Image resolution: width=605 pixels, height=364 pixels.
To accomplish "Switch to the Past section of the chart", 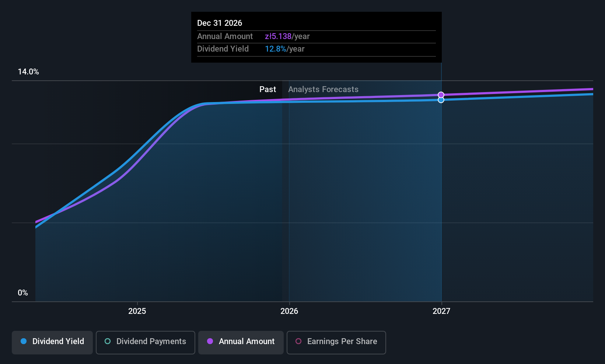I will point(268,89).
